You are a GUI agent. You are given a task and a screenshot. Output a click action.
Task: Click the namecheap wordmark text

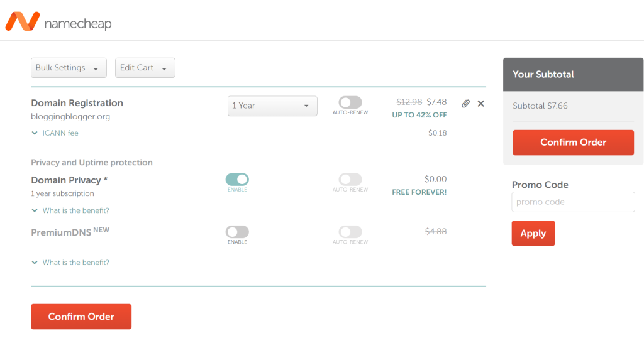pyautogui.click(x=78, y=24)
